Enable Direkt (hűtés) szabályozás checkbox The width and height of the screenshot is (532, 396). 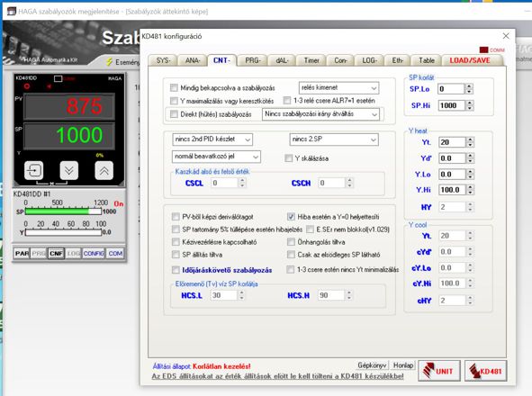coord(174,114)
